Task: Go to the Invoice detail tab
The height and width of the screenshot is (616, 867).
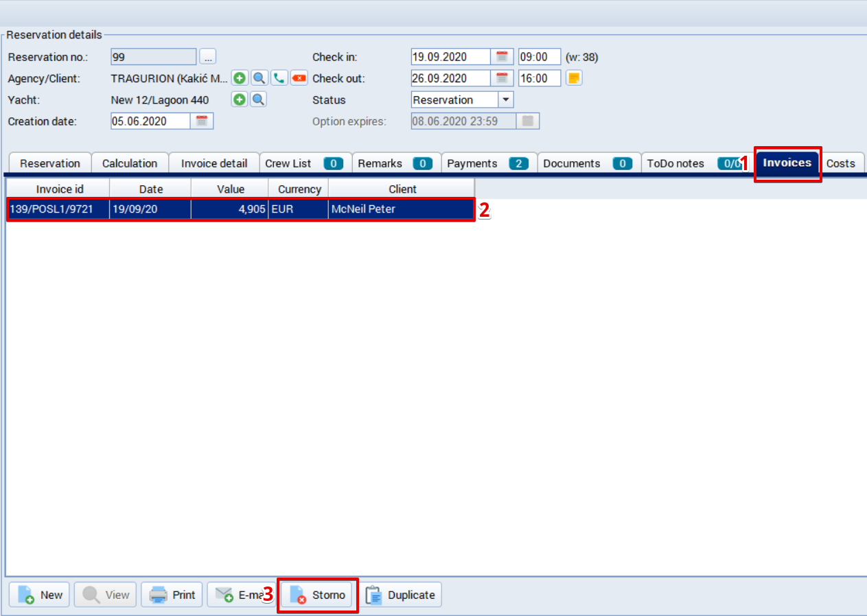Action: [x=214, y=163]
